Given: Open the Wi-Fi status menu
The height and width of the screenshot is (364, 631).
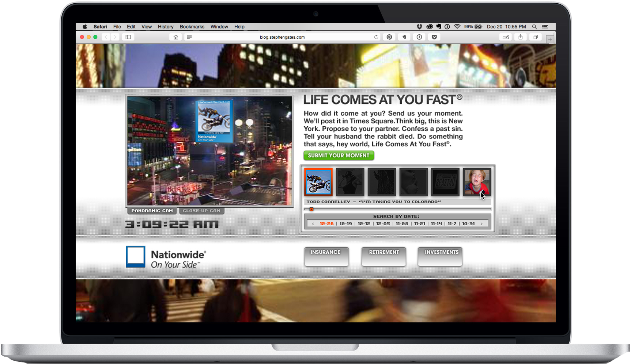Looking at the screenshot, I should point(457,27).
